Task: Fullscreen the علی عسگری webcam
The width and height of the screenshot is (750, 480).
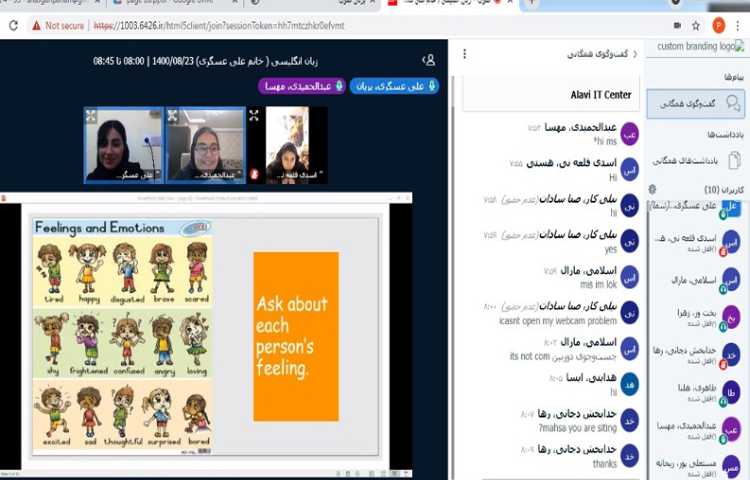Action: [x=91, y=115]
